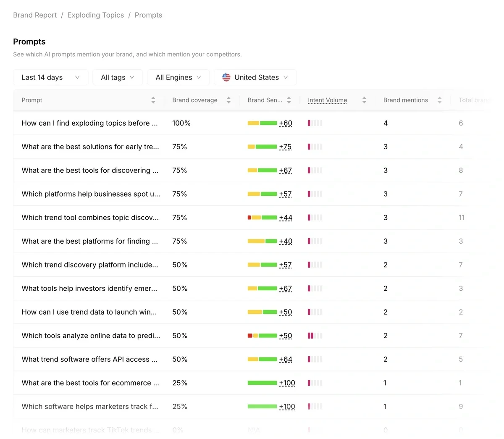
Task: Click the Intent Volume column header
Action: [328, 100]
